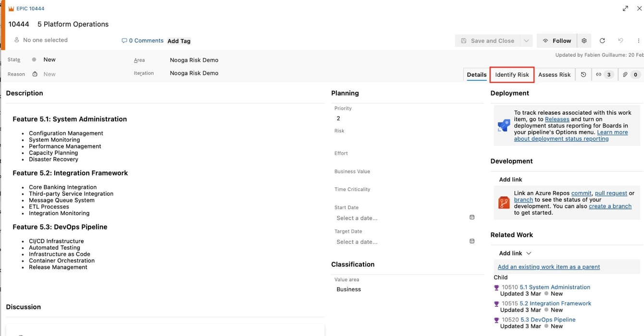Click the settings gear icon beside Follow
Viewport: 644px width, 336px height.
point(584,41)
